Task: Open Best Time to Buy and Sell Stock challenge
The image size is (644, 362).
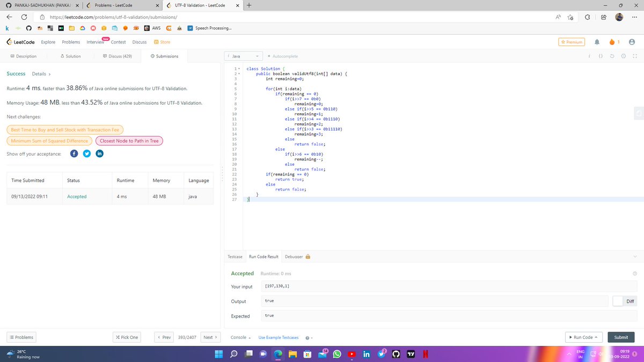Action: (65, 129)
